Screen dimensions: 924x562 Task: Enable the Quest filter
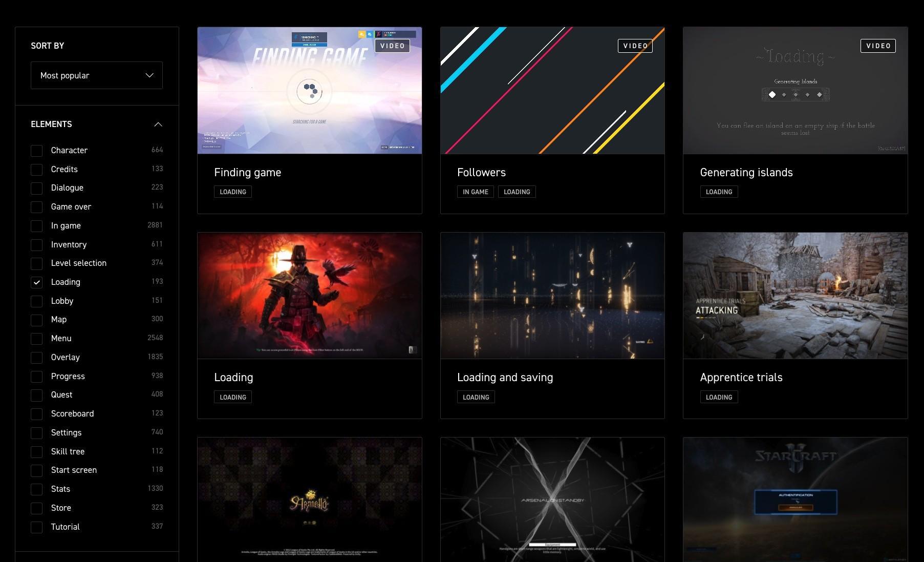pos(36,395)
